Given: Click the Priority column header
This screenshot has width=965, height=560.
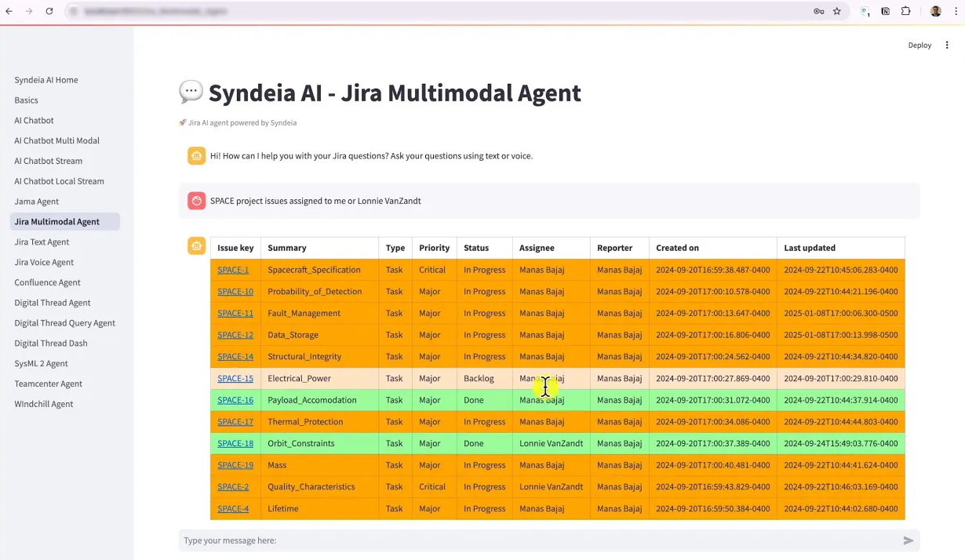Looking at the screenshot, I should click(434, 248).
